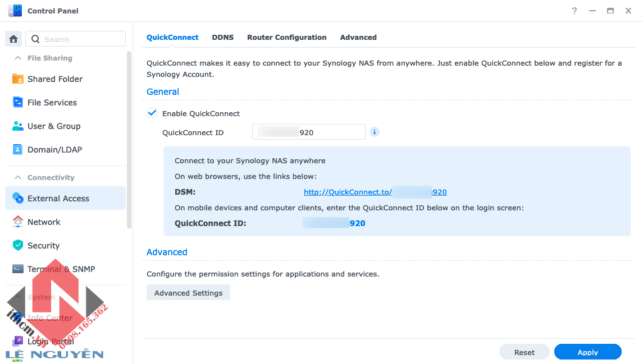Click the Reset button
This screenshot has width=643, height=364.
click(x=524, y=352)
